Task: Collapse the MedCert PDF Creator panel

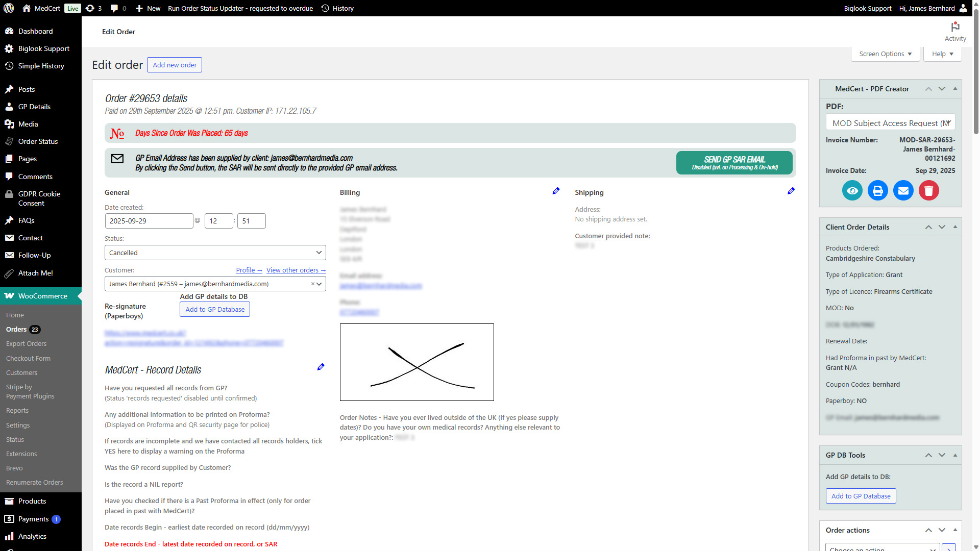Action: (955, 89)
